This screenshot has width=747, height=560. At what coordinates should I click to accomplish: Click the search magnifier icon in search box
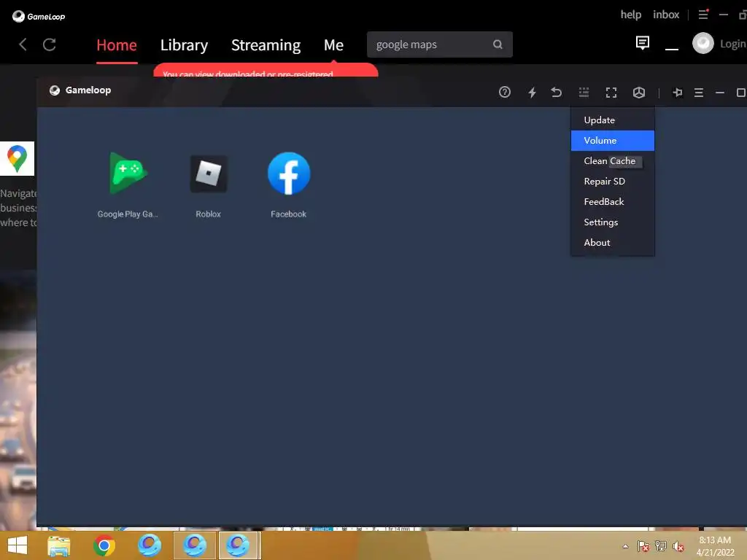point(498,44)
